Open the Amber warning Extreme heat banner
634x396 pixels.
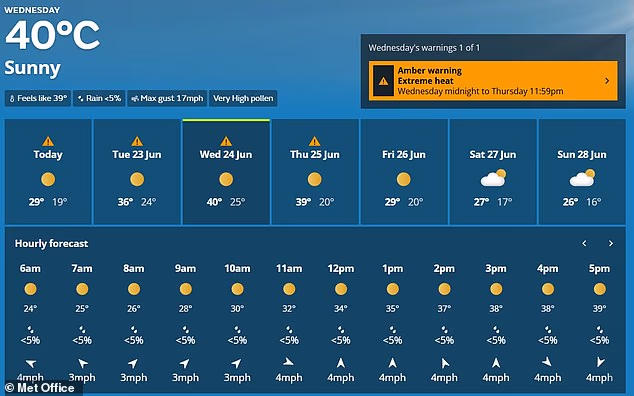tap(493, 80)
